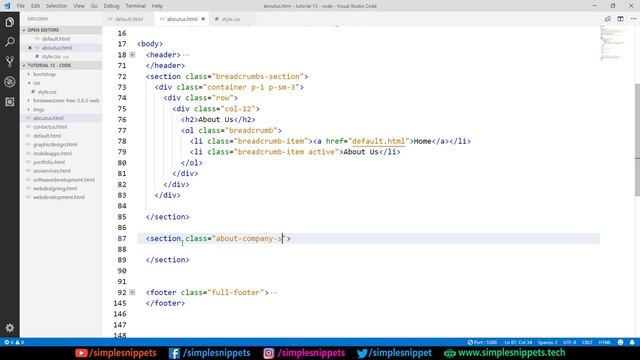Switch to the style.css editor tab
640x360 pixels.
(231, 19)
